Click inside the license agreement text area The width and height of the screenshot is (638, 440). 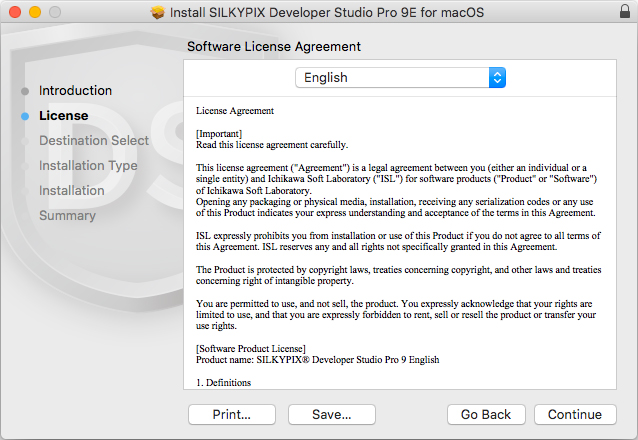click(x=400, y=243)
